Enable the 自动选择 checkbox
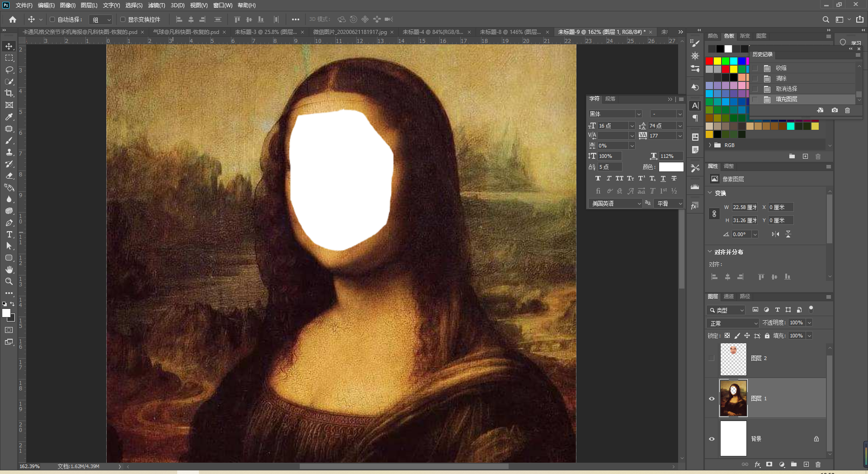Screen dimensions: 868x474 pyautogui.click(x=52, y=19)
